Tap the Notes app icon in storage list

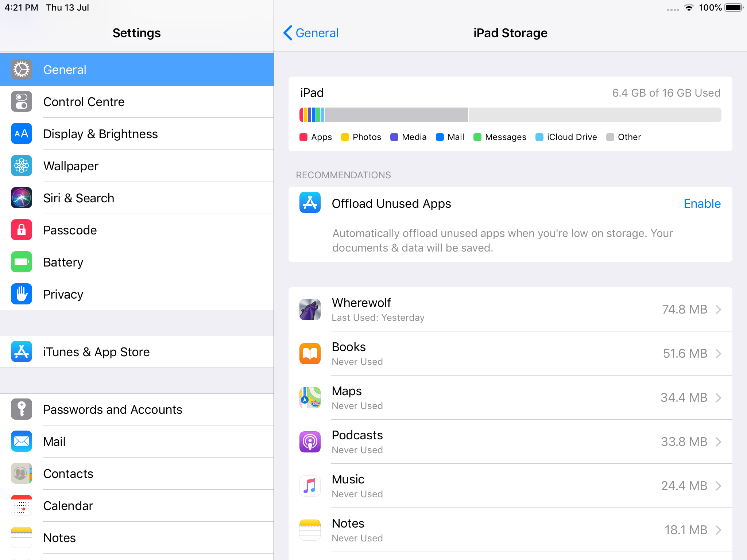pos(310,530)
